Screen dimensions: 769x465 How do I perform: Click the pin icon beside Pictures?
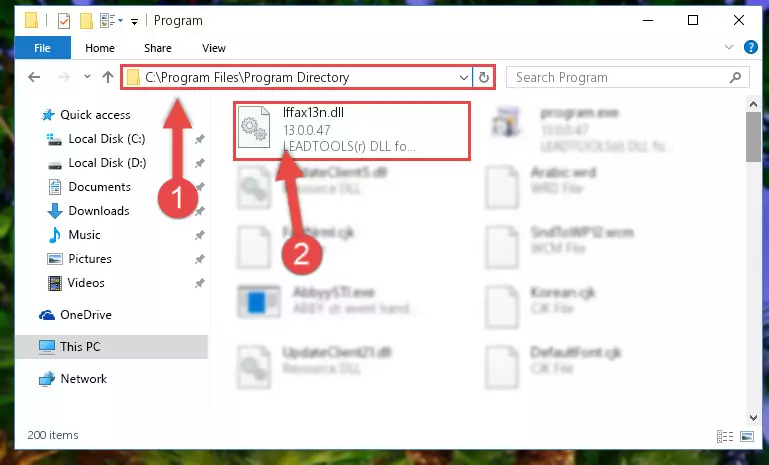(x=200, y=259)
